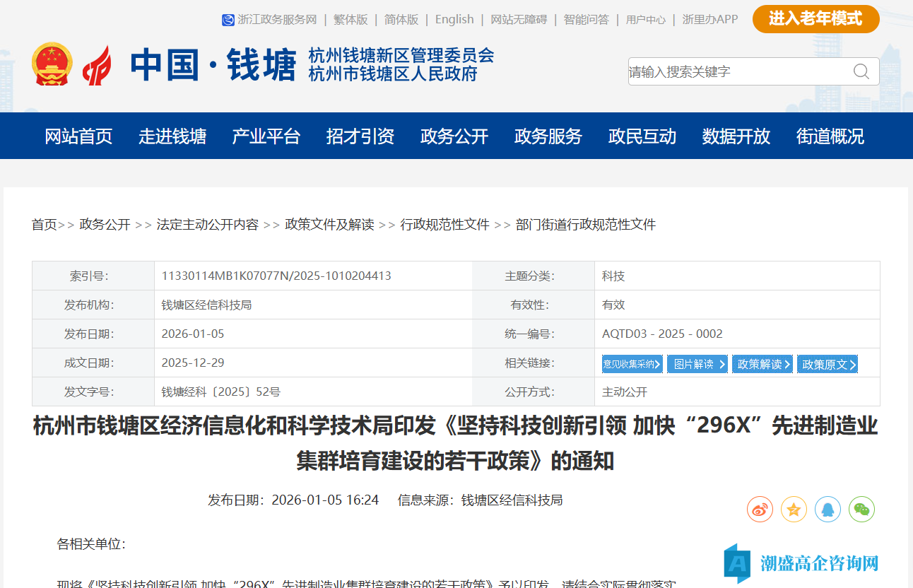Image resolution: width=913 pixels, height=588 pixels.
Task: Click the Zhejiang government service network icon
Action: 228,20
